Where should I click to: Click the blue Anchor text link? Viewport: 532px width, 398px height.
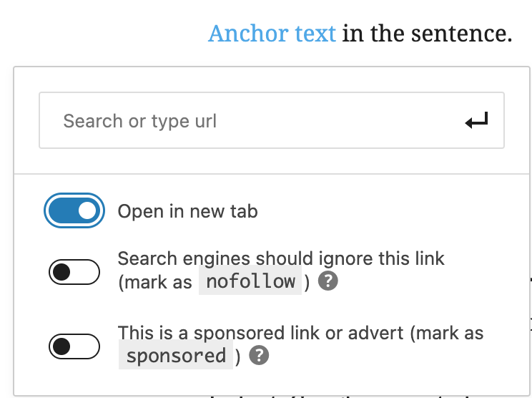coord(272,33)
